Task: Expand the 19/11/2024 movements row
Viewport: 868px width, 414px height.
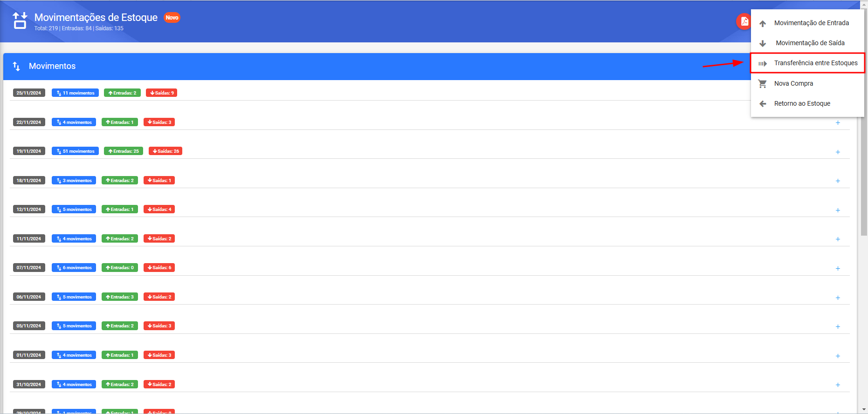Action: (838, 152)
